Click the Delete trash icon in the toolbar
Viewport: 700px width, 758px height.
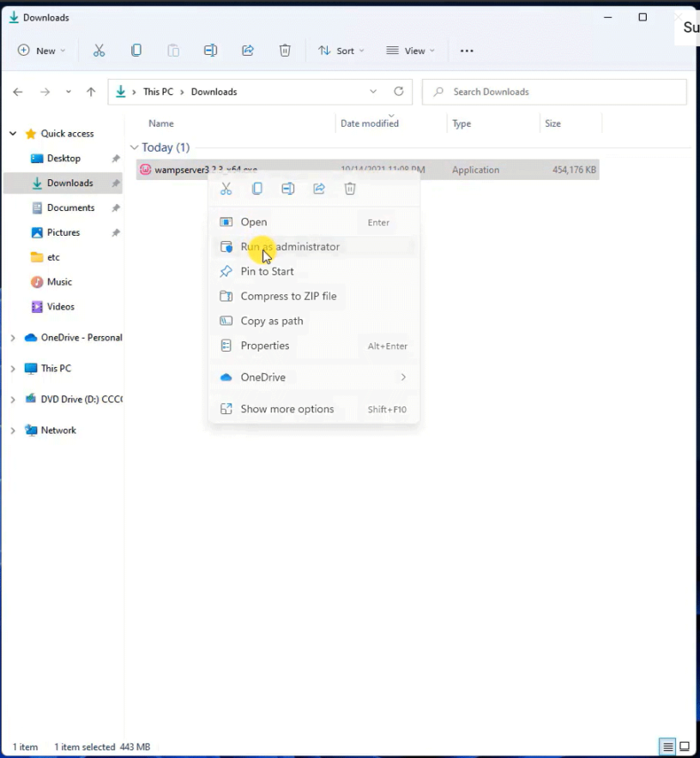click(285, 51)
